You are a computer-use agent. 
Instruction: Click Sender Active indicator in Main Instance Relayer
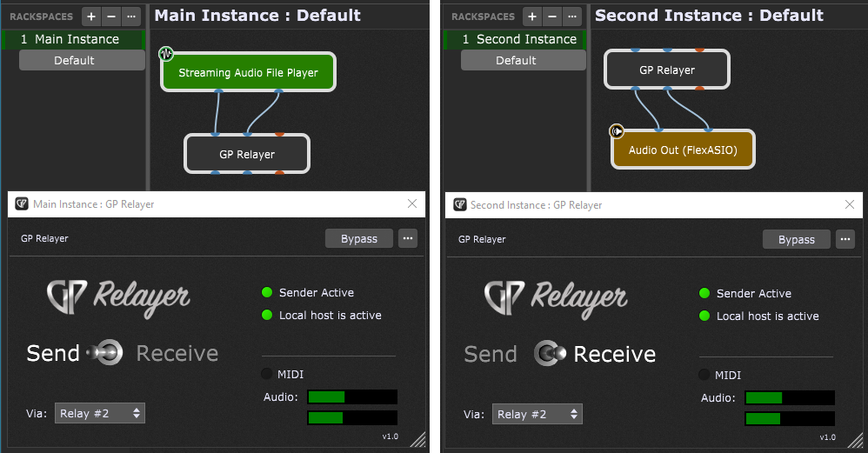[x=267, y=292]
